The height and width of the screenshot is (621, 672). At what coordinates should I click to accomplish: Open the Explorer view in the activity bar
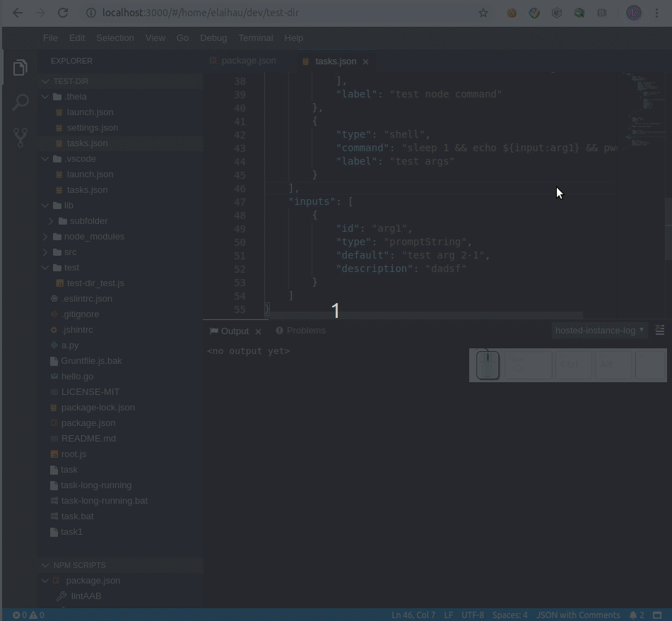20,66
